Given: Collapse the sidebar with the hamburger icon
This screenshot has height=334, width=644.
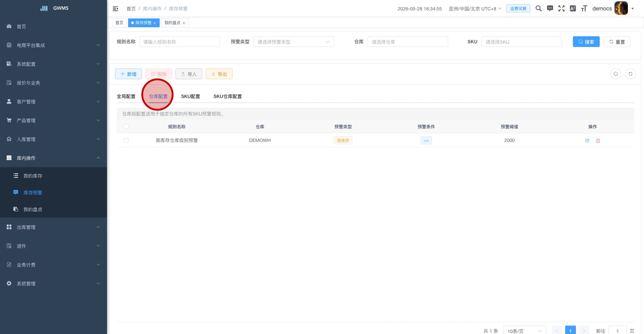Looking at the screenshot, I should pyautogui.click(x=115, y=9).
